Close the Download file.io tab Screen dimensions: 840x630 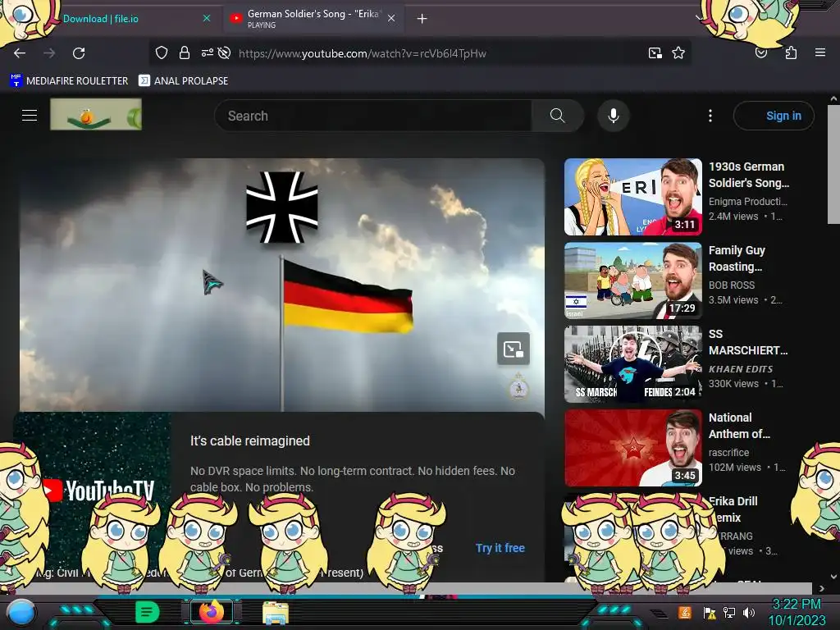(x=207, y=18)
